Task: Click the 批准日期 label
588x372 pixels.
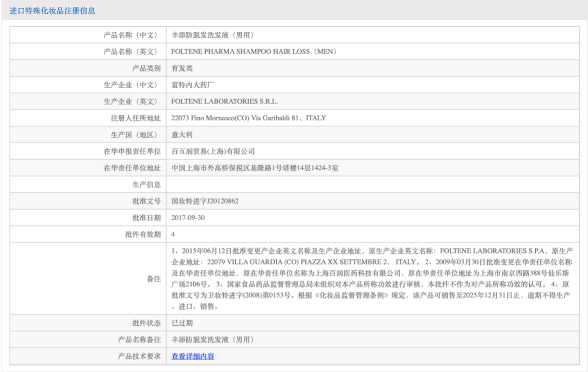Action: [x=146, y=217]
